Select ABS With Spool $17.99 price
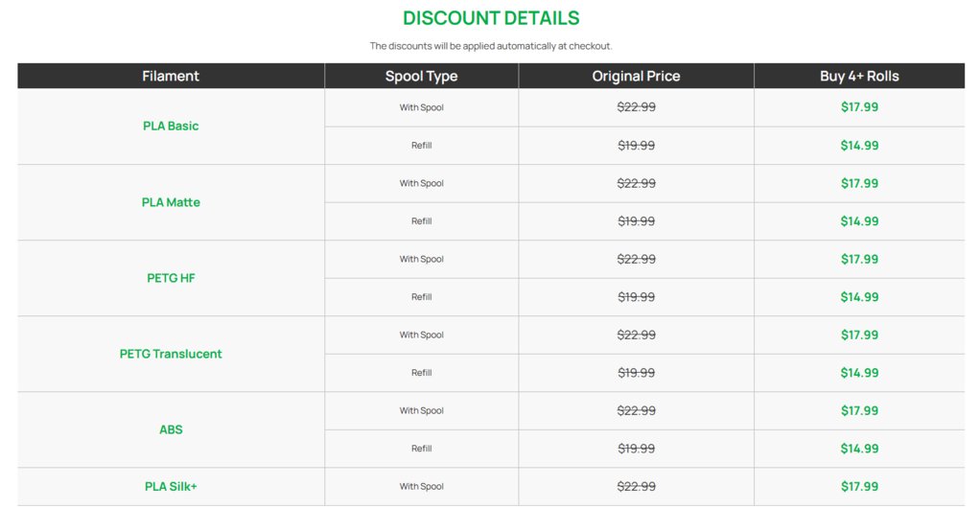The image size is (980, 509). (859, 411)
